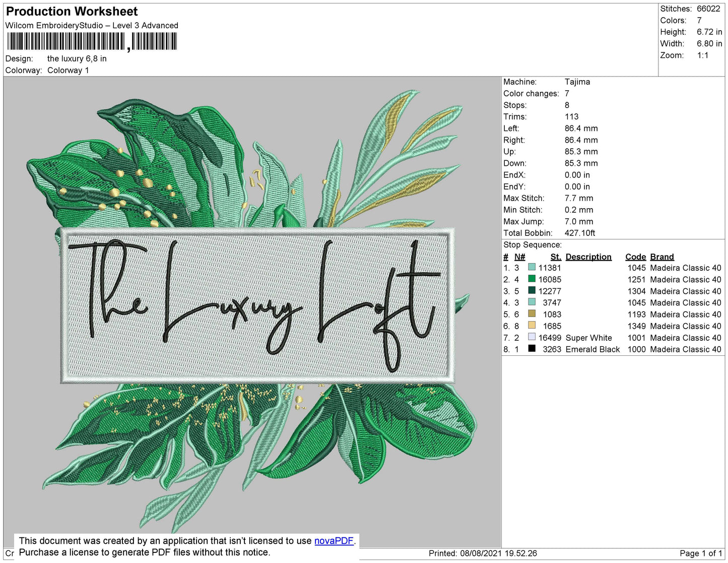The width and height of the screenshot is (728, 563).
Task: Click the Emerald Black color swatch
Action: click(x=532, y=348)
